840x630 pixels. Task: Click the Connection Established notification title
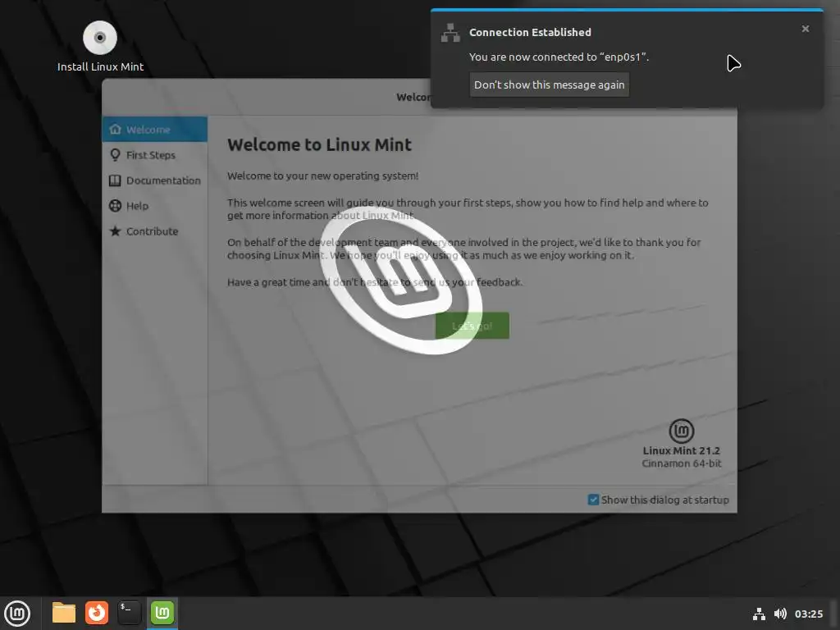tap(530, 32)
